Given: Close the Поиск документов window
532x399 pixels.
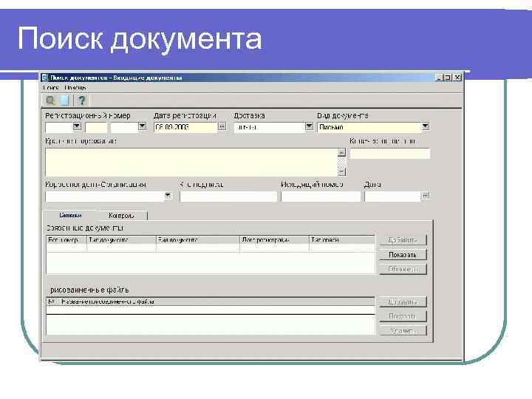Looking at the screenshot, I should point(457,78).
